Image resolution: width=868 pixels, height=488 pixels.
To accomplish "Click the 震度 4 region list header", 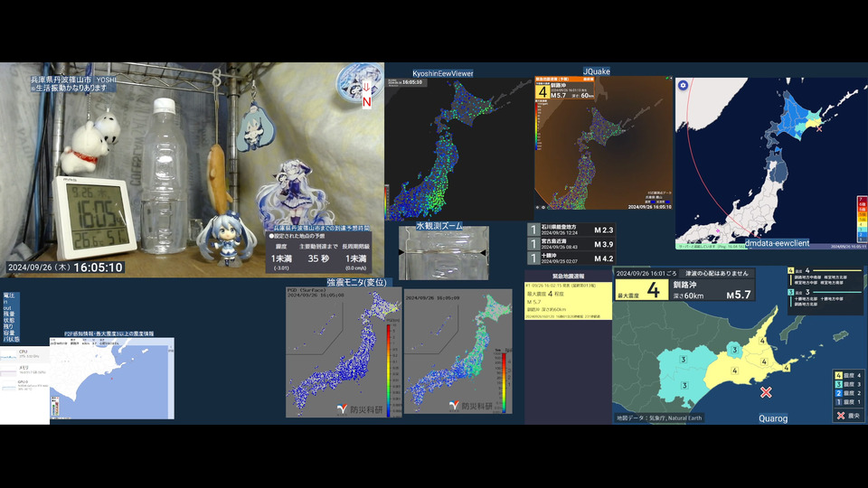I will click(825, 270).
